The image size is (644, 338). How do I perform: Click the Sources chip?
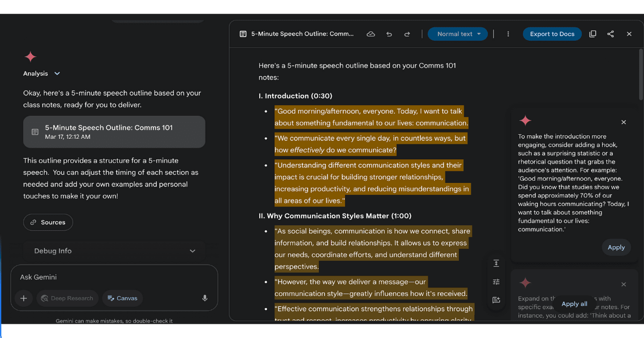coord(48,222)
